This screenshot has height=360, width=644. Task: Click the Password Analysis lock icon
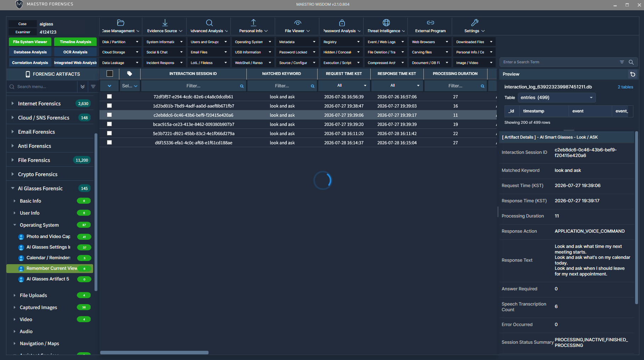pos(342,23)
